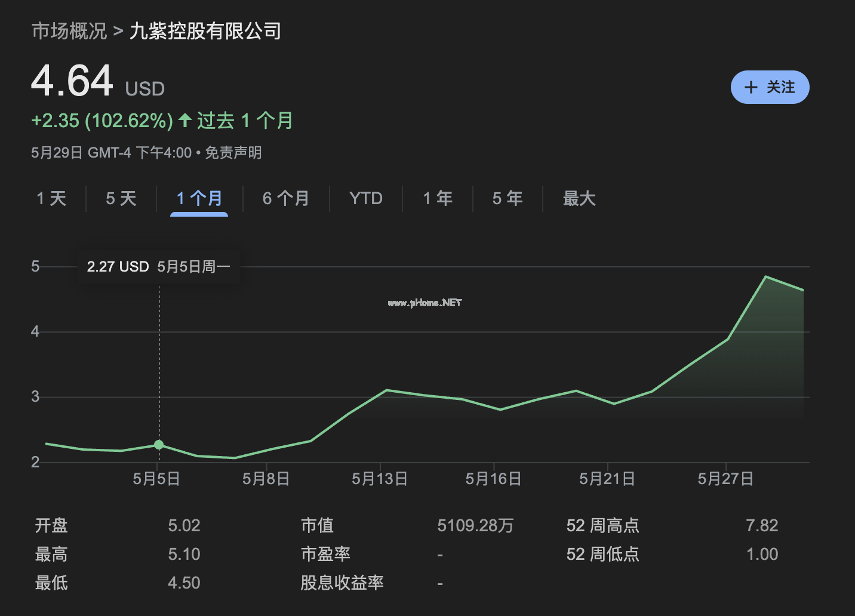855x616 pixels.
Task: Click the 股息收益率 label
Action: pos(342,583)
